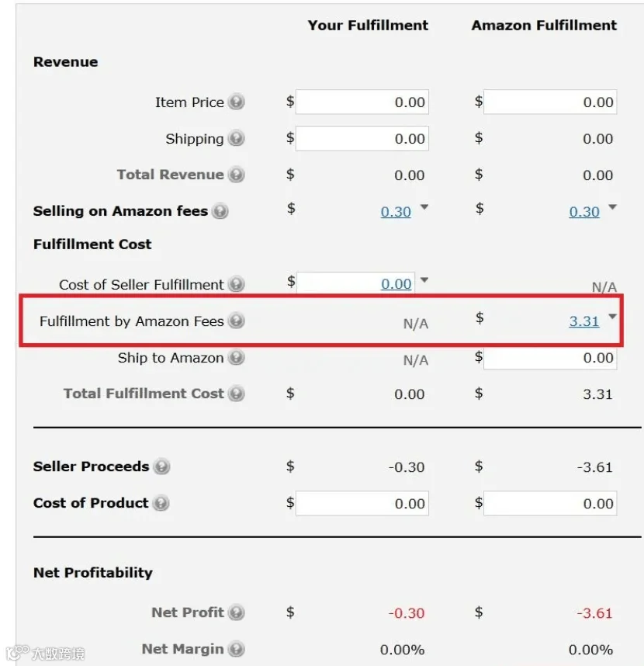Click the help icon beside Item Price
Image resolution: width=644 pixels, height=666 pixels.
(236, 102)
